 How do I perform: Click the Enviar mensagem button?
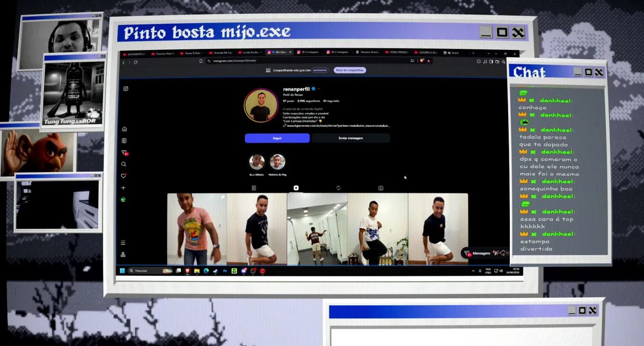point(351,138)
